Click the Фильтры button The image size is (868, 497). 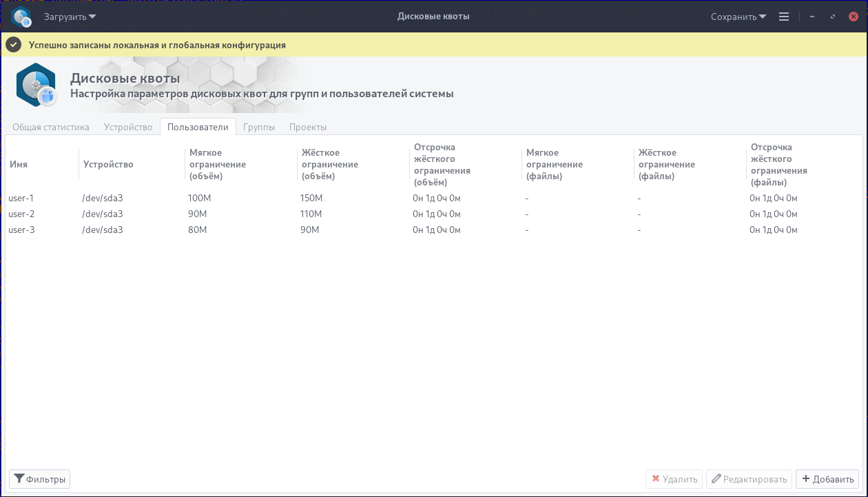[39, 479]
